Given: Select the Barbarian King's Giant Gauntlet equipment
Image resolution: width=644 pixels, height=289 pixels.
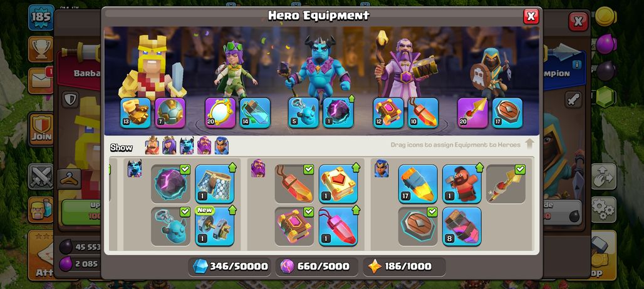Looking at the screenshot, I should (135, 113).
